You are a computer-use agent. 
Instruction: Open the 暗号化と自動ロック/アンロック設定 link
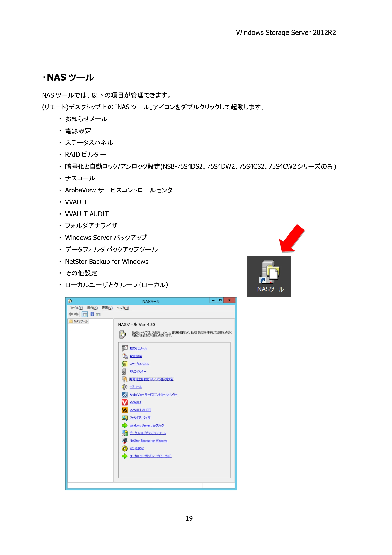(152, 379)
